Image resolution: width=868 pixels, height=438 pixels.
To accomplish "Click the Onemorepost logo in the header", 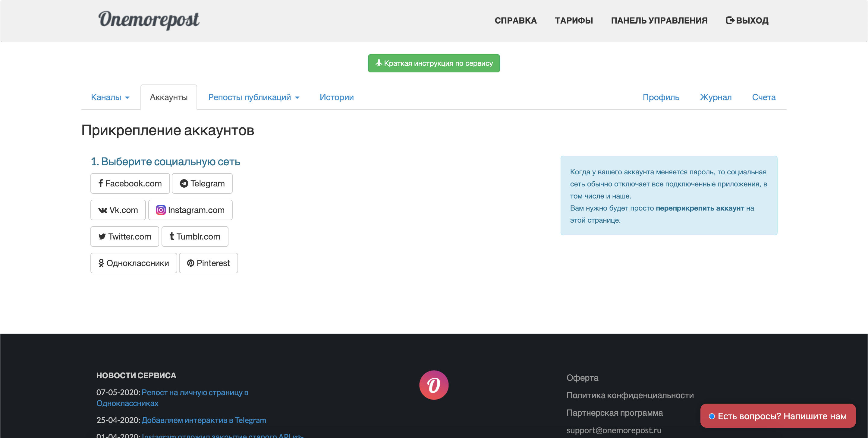I will coord(149,20).
